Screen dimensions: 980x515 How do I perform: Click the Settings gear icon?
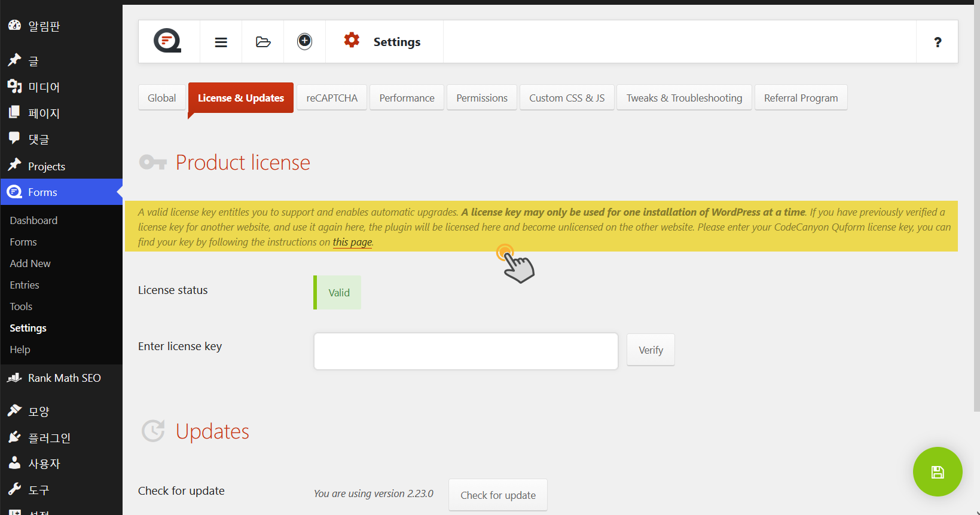pyautogui.click(x=352, y=40)
